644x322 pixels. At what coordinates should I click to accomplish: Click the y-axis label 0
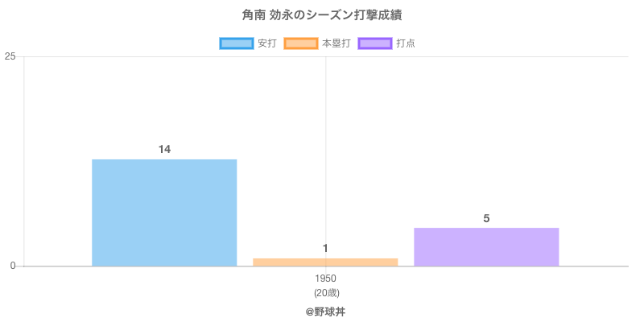tap(13, 266)
